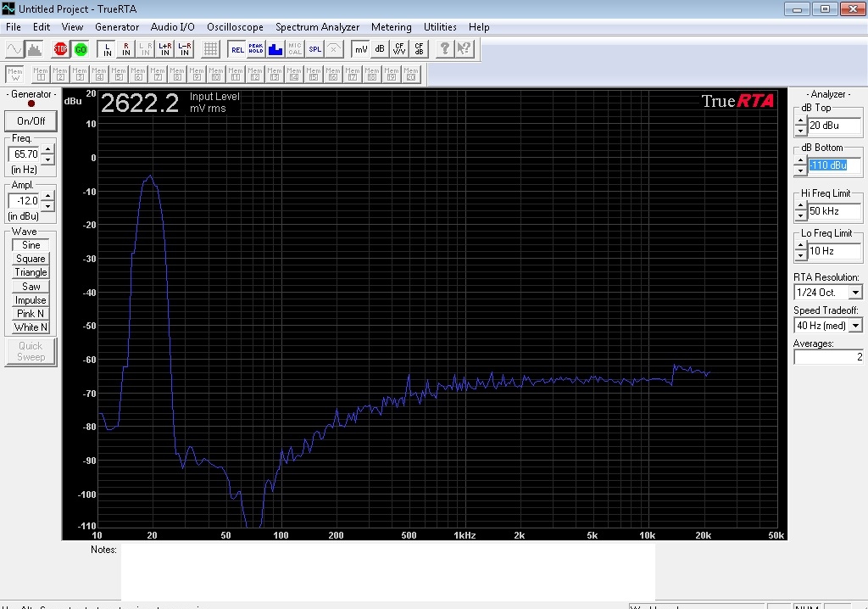Select the Mem 1 memory icon
Viewport: 868px width, 609px height.
pyautogui.click(x=41, y=74)
